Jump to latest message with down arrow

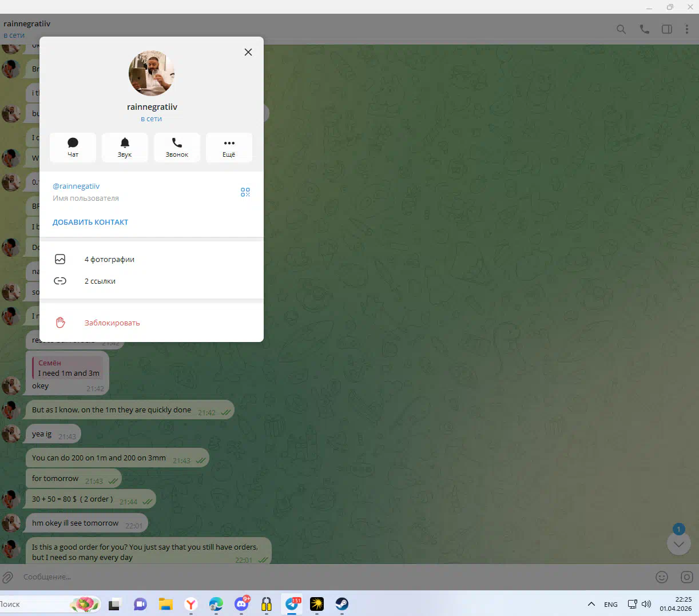679,544
